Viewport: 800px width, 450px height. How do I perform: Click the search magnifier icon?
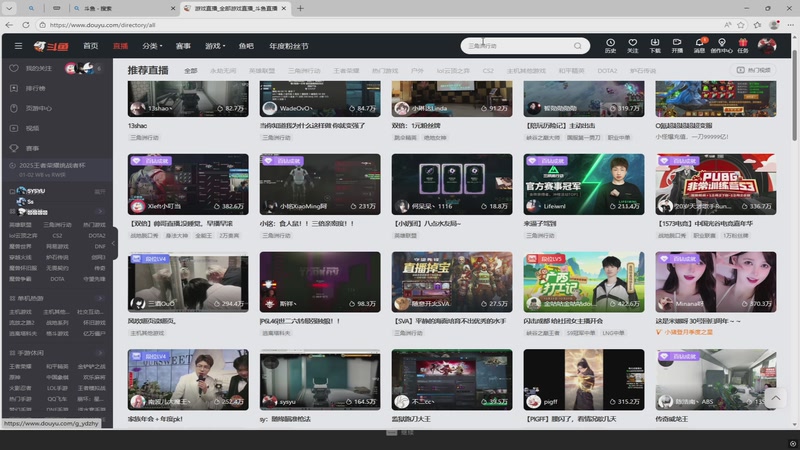[578, 46]
